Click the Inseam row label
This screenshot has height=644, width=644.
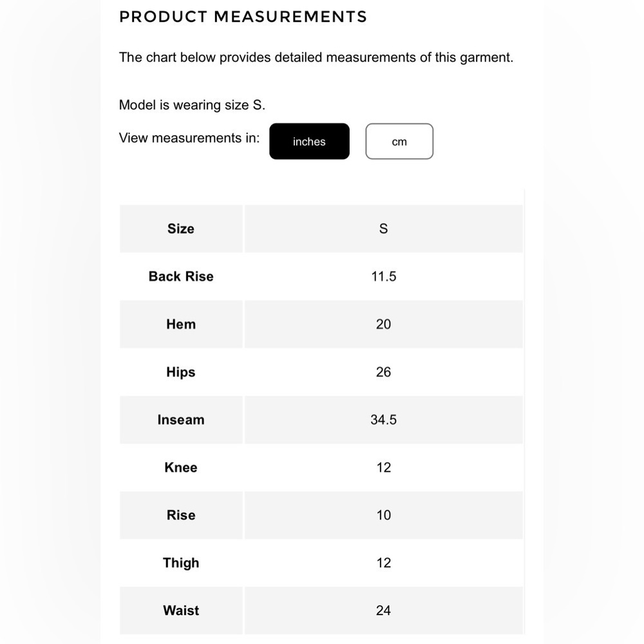[x=181, y=420]
